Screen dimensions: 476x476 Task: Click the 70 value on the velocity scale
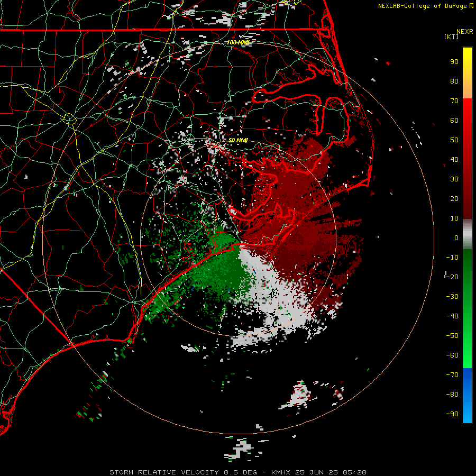454,101
